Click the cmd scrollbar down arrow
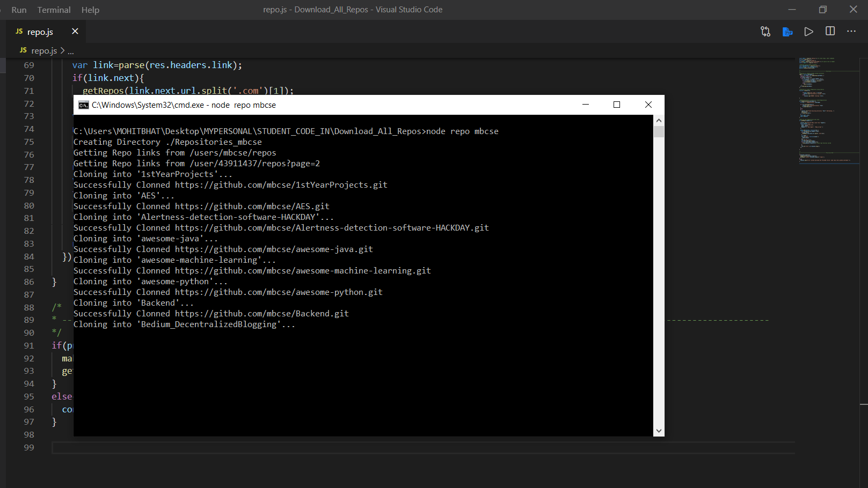Viewport: 868px width, 488px height. (659, 431)
